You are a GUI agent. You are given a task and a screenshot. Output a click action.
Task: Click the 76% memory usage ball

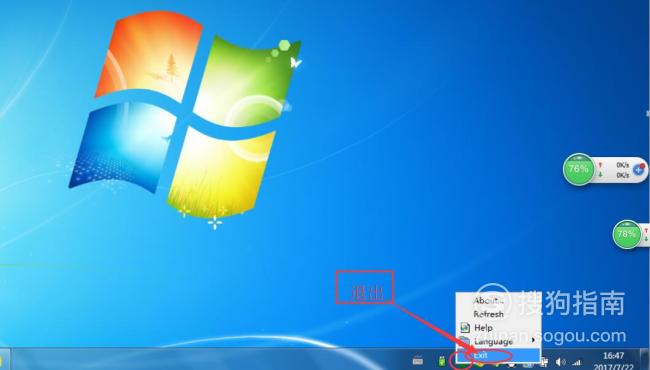[x=579, y=169]
